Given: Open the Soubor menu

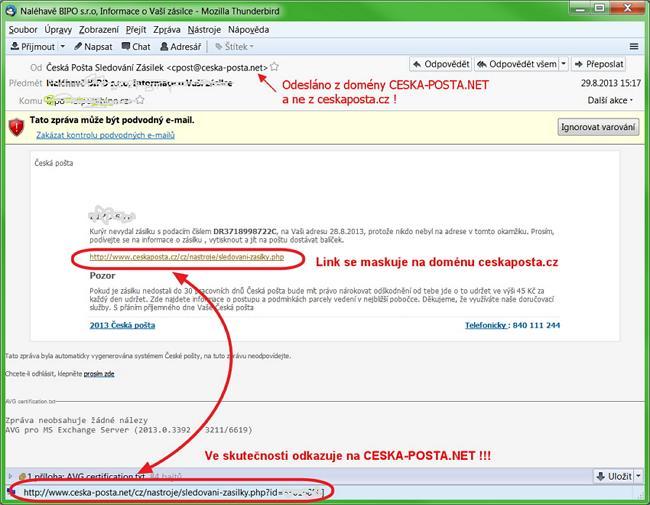Looking at the screenshot, I should click(x=23, y=30).
